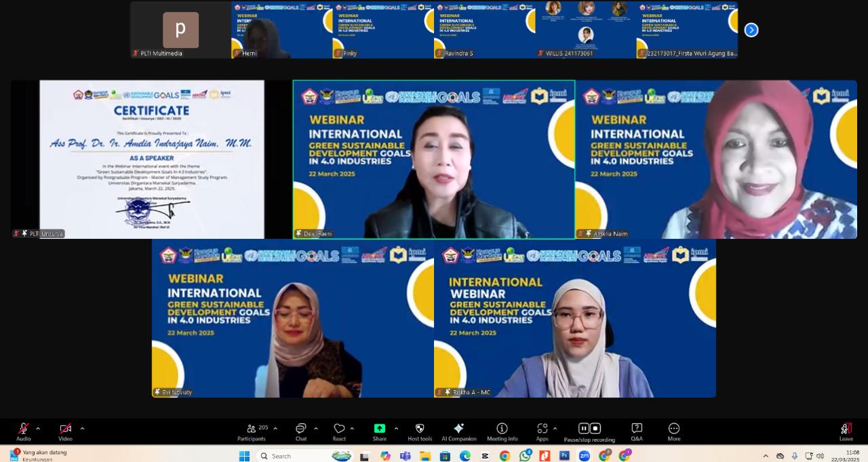Open chat options chevron
Image resolution: width=868 pixels, height=462 pixels.
click(x=316, y=428)
